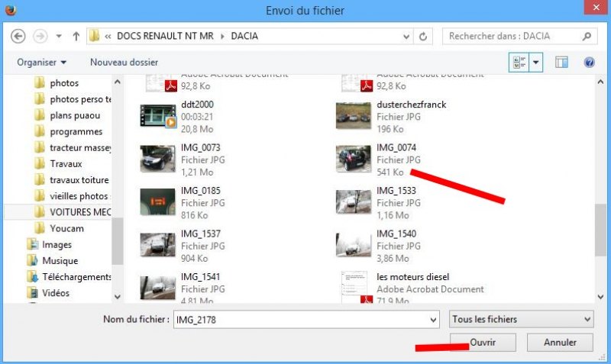Select IMG_1533 thumbnail
The width and height of the screenshot is (611, 364).
[x=354, y=202]
